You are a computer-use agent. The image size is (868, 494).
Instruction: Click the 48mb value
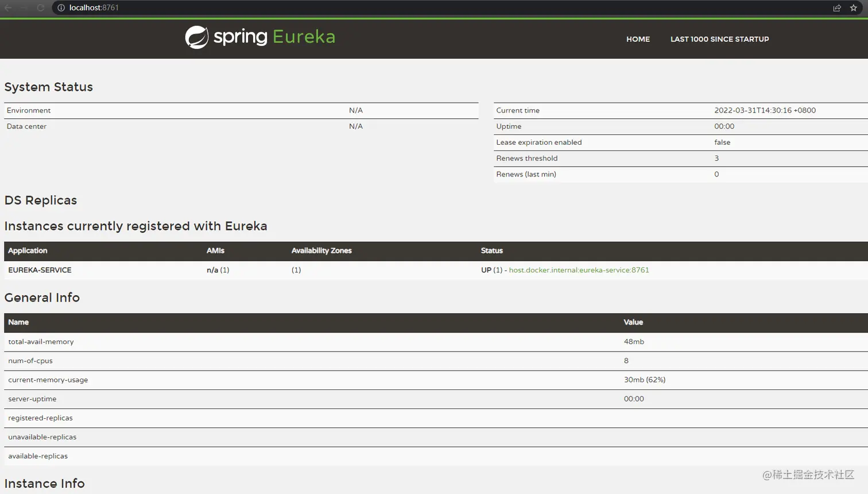point(634,342)
